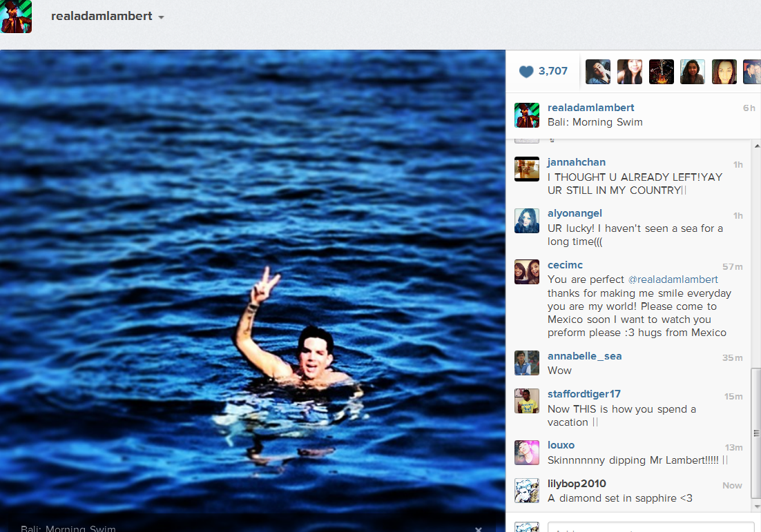Click the add comment input field
This screenshot has height=532, width=761.
click(651, 527)
